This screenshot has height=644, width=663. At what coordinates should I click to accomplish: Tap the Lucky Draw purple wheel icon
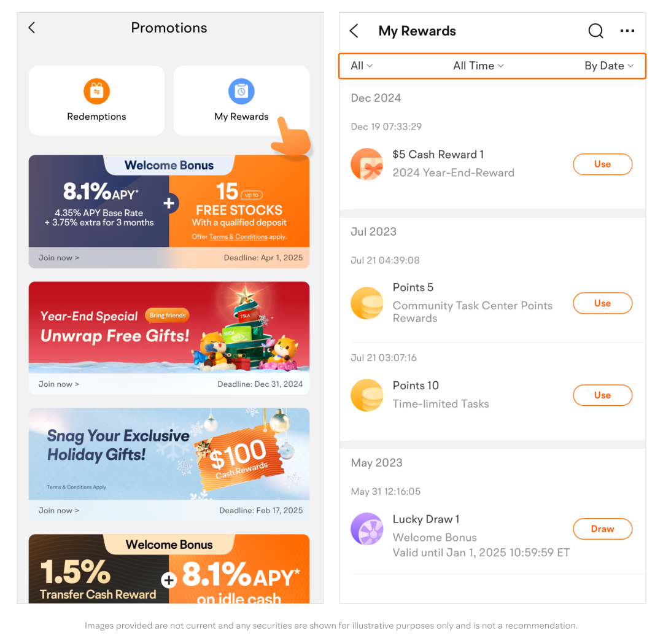pyautogui.click(x=367, y=529)
